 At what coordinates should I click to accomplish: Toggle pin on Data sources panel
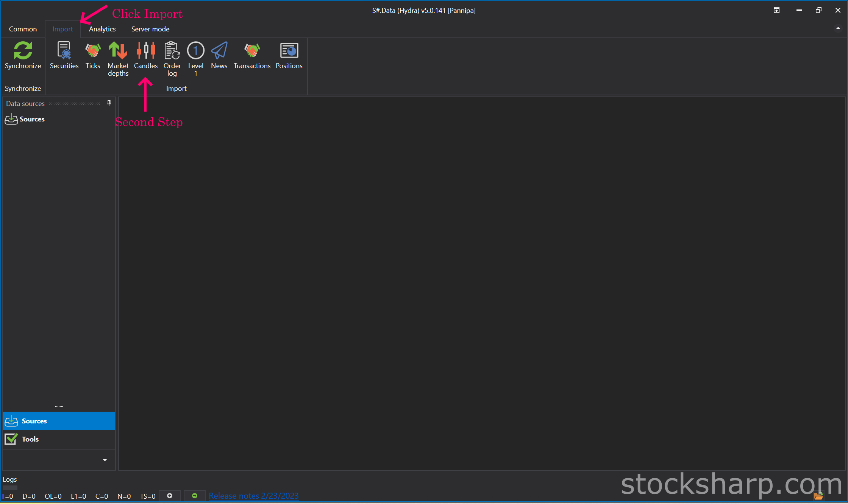click(x=109, y=103)
